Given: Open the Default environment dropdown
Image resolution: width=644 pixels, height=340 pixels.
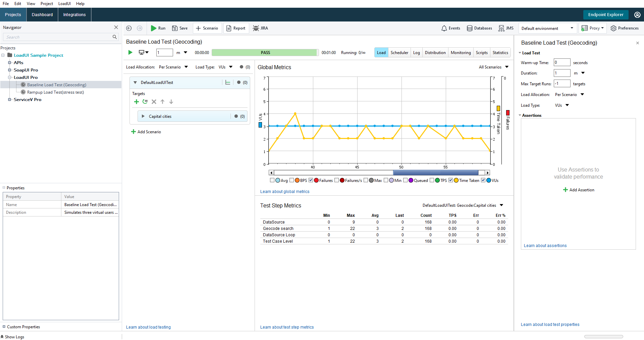Looking at the screenshot, I should click(x=547, y=28).
